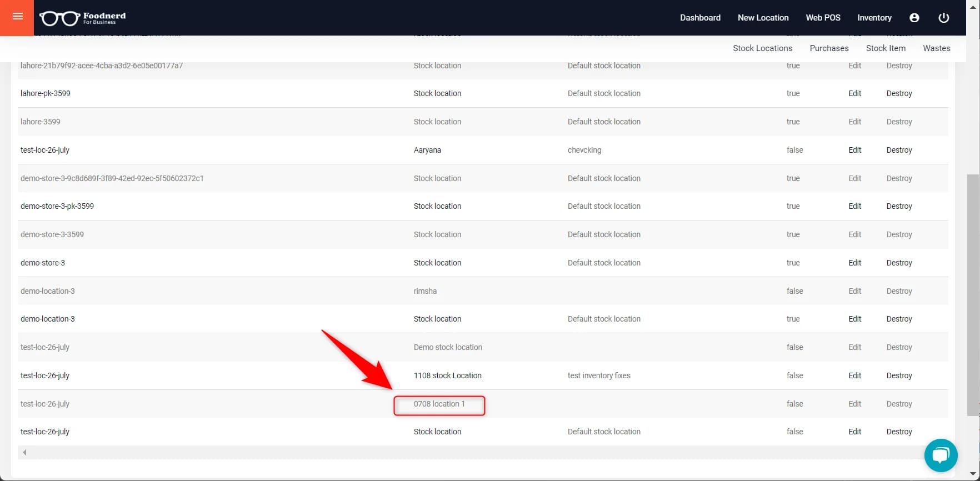Click the horizontal scrollbar left arrow
Image resolution: width=980 pixels, height=481 pixels.
point(24,453)
